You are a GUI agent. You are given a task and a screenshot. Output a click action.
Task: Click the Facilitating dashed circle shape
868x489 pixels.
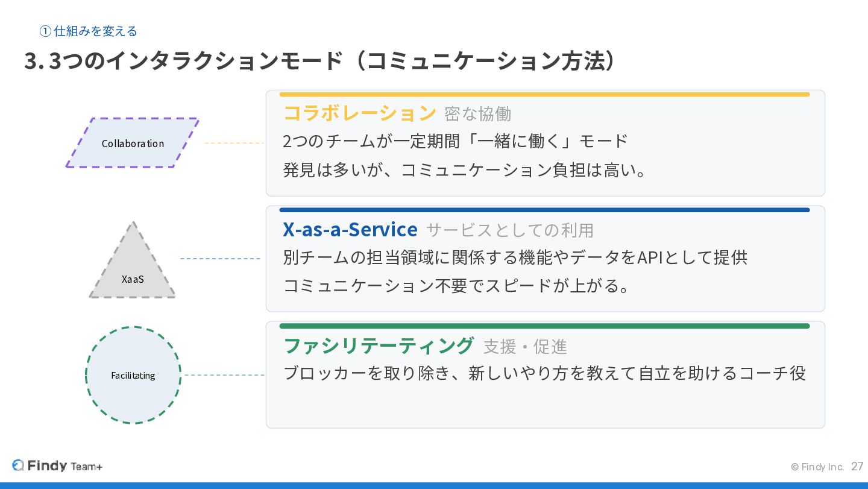(x=133, y=375)
